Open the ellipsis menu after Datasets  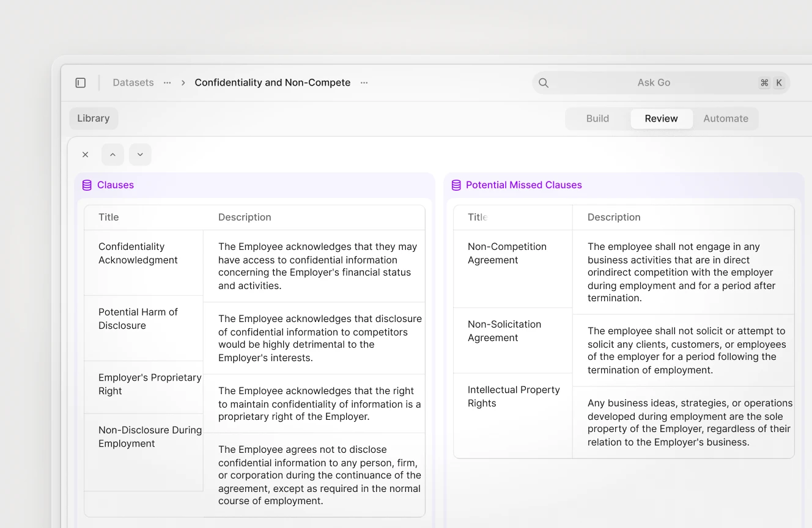point(167,82)
